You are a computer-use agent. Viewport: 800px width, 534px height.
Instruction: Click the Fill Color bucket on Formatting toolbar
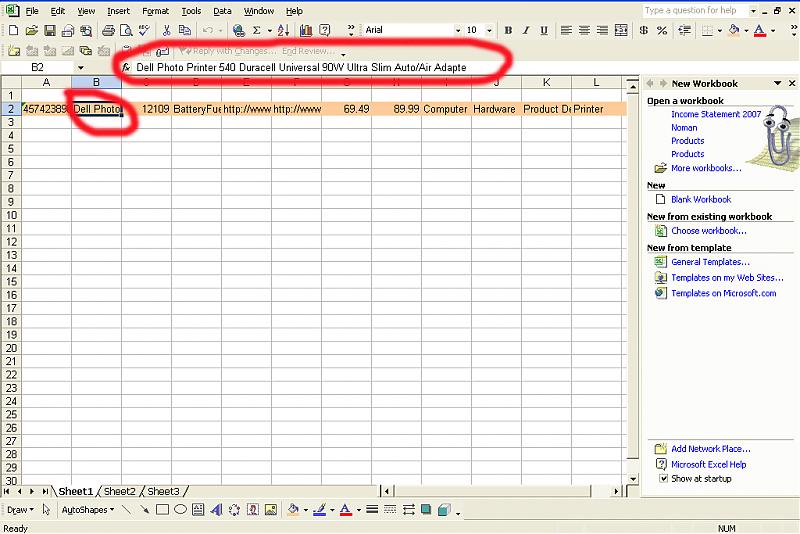733,31
